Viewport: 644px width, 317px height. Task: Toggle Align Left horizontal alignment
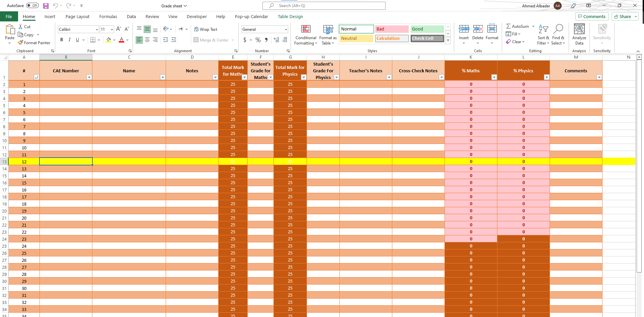[139, 40]
